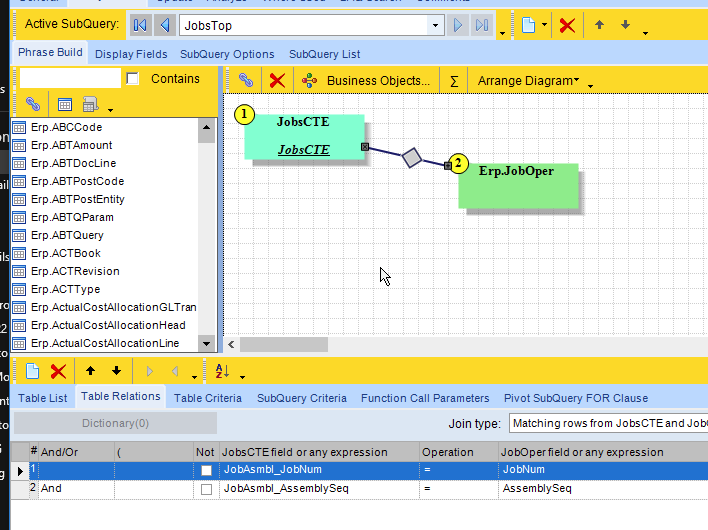Open dropdown arrow beside new subquery icon

click(544, 25)
